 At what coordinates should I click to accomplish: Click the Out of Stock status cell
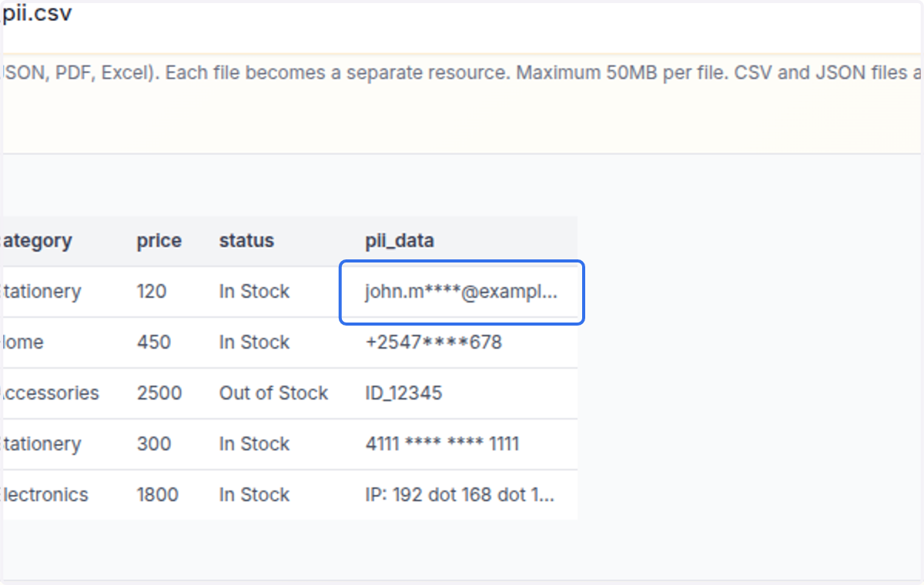[x=273, y=393]
